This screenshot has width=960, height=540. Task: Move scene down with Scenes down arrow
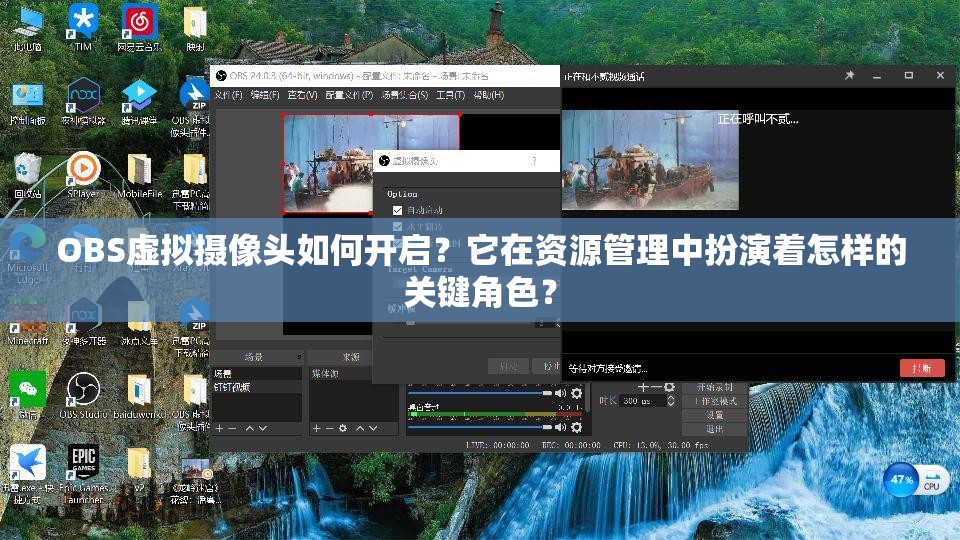263,429
